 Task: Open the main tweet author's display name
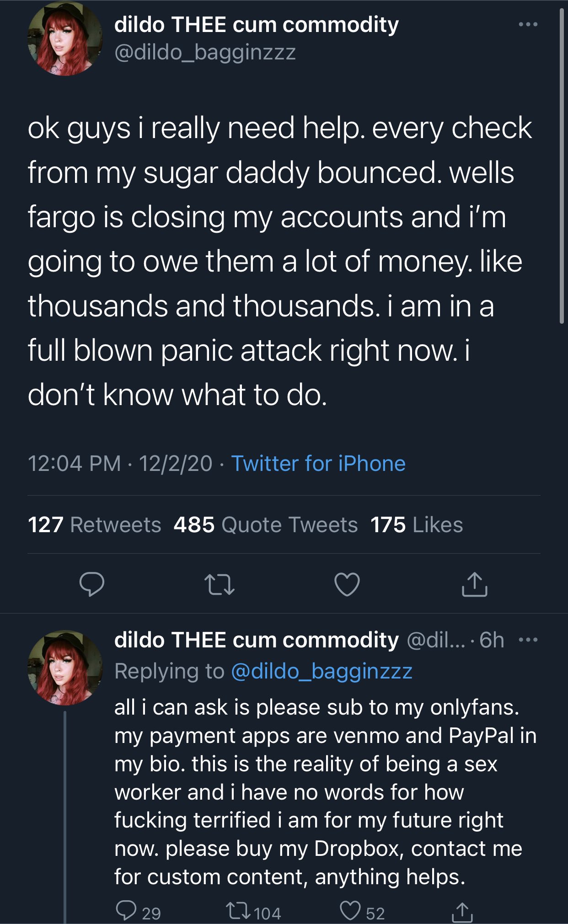pyautogui.click(x=257, y=24)
